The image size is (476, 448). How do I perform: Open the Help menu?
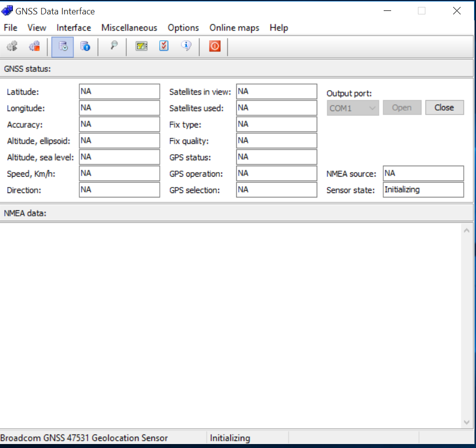click(278, 28)
